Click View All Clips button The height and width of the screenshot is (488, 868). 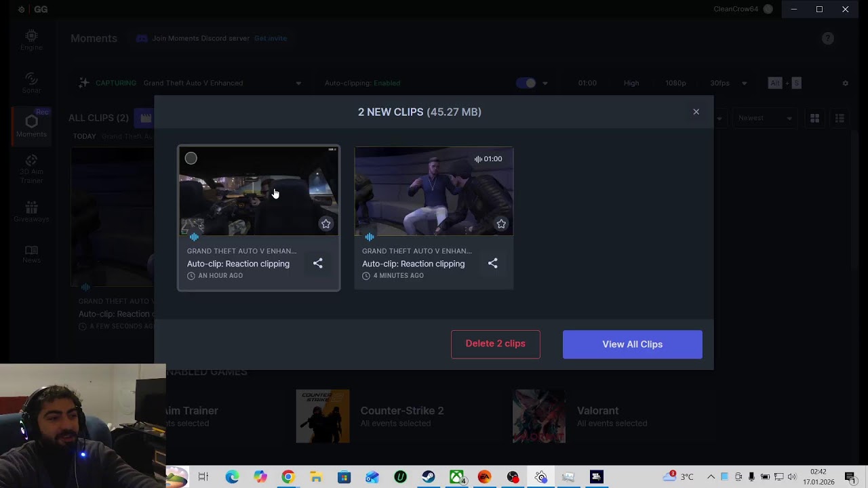[633, 344]
